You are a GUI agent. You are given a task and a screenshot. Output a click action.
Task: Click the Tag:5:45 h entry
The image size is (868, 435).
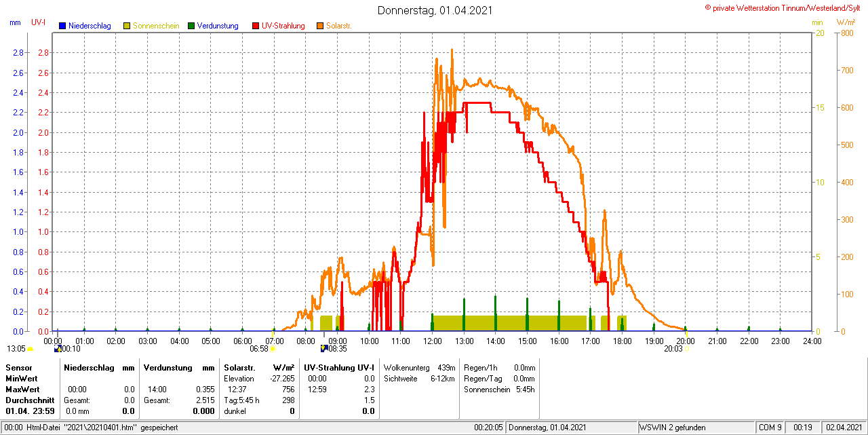coord(241,400)
